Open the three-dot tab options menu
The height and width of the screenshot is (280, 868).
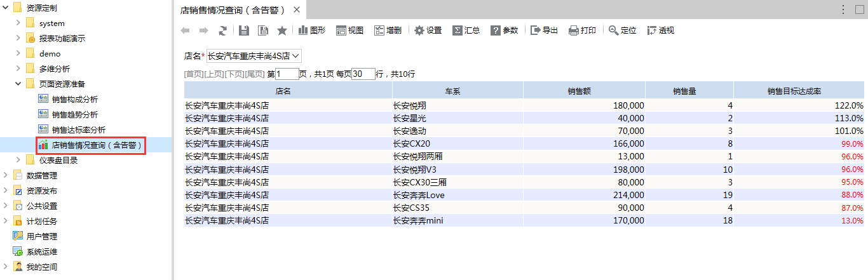pyautogui.click(x=843, y=10)
